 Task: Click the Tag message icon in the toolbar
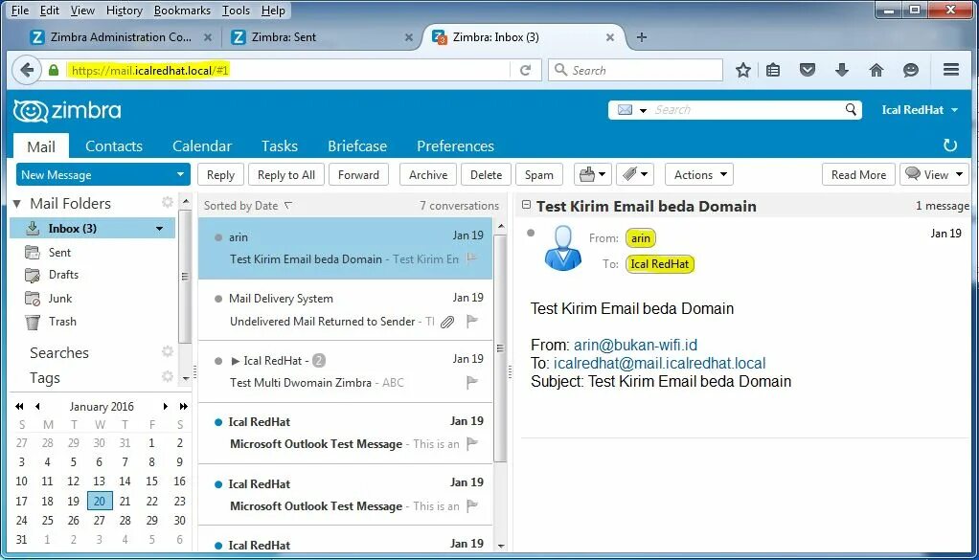[x=629, y=174]
